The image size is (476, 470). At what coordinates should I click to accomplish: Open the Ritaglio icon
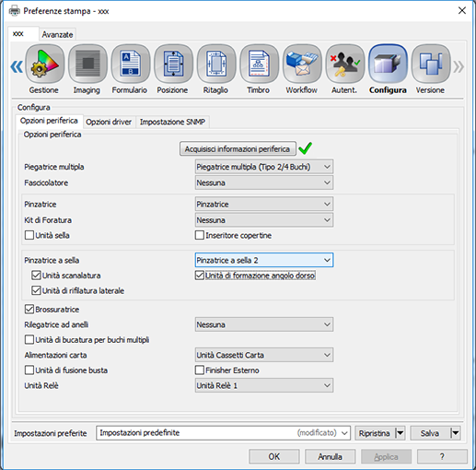point(216,64)
